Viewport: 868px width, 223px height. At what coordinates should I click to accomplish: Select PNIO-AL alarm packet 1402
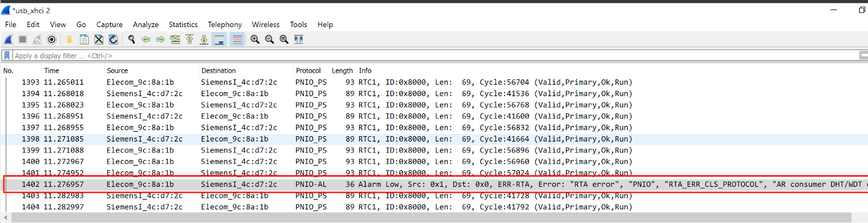(x=434, y=184)
